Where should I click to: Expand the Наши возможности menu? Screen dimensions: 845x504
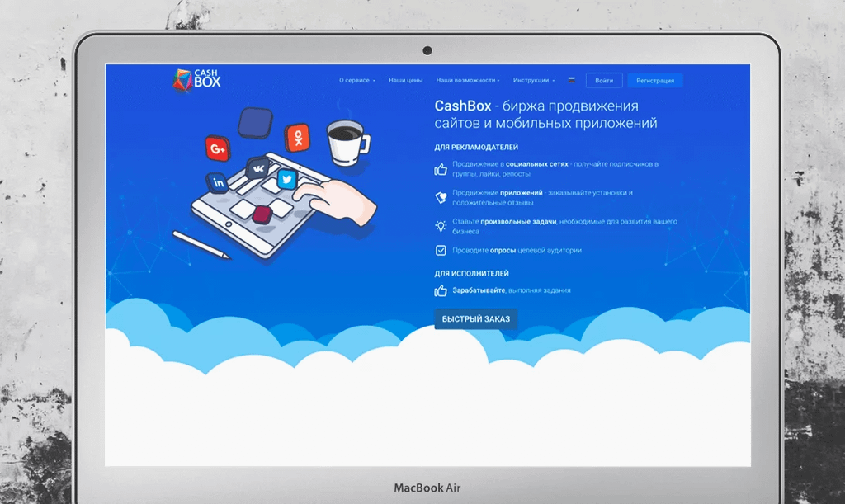468,80
